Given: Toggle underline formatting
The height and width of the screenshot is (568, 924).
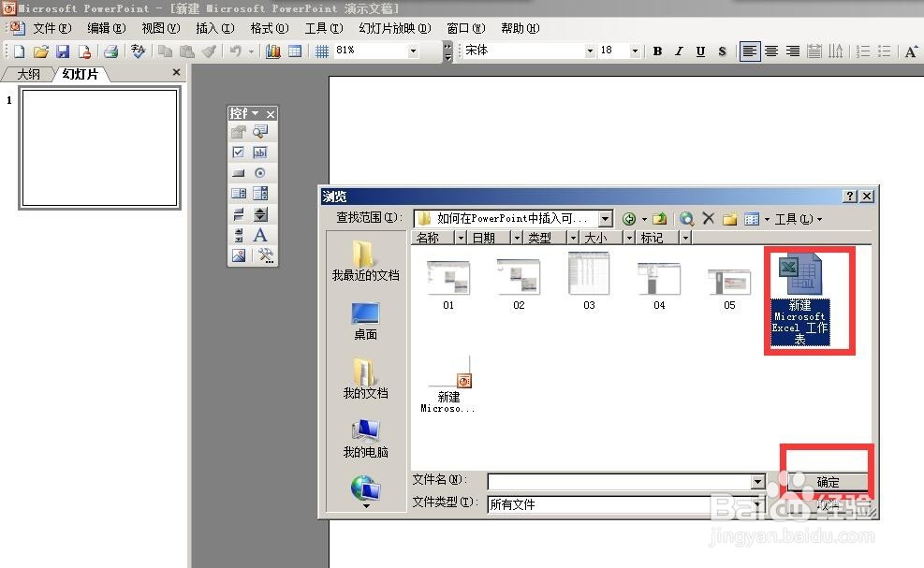Looking at the screenshot, I should pyautogui.click(x=700, y=51).
